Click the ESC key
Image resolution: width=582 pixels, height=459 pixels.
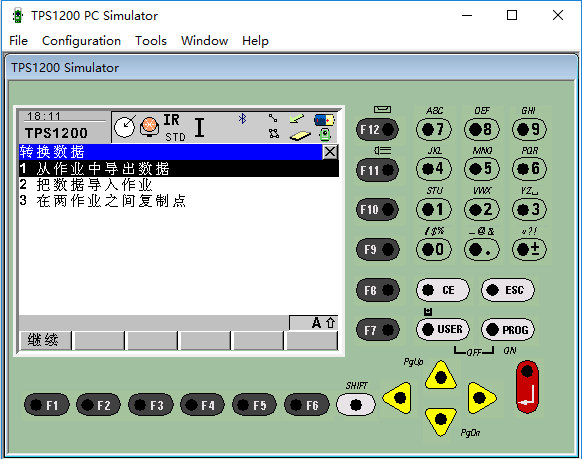click(x=508, y=290)
